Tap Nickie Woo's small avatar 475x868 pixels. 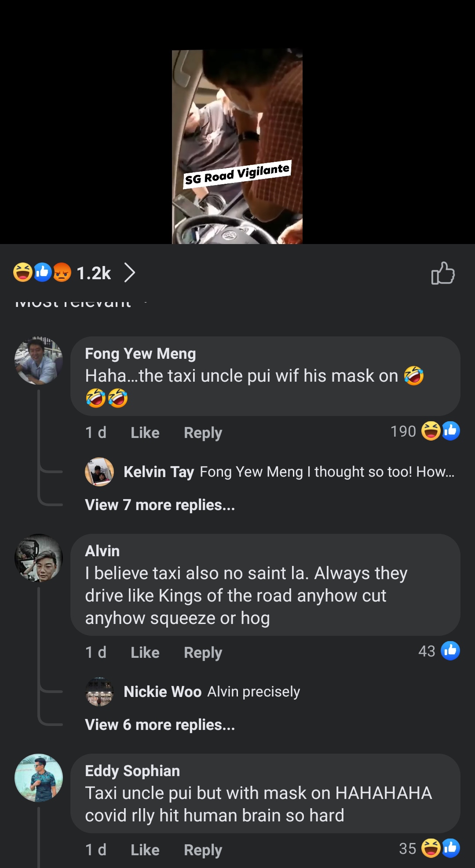99,692
